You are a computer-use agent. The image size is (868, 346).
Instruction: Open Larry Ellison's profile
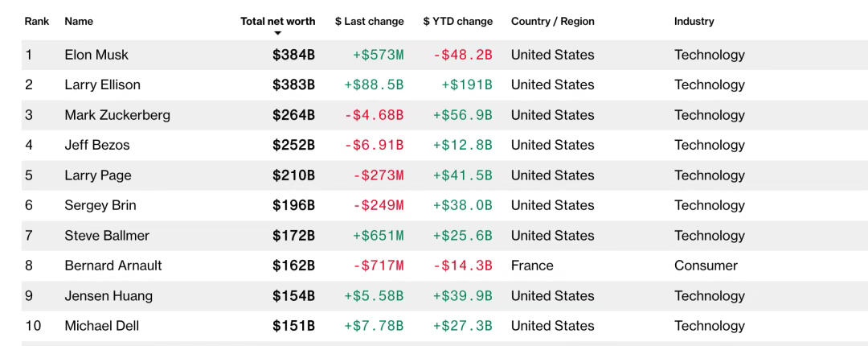[x=102, y=84]
